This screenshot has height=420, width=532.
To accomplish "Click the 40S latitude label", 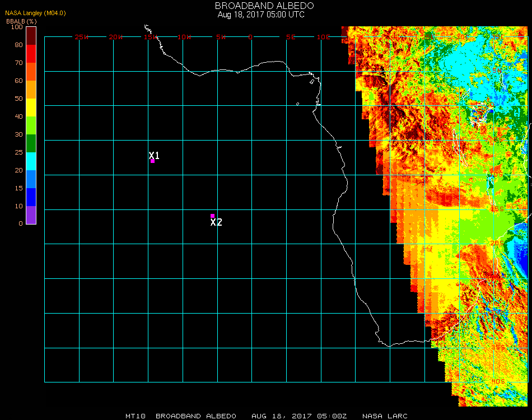I will [x=497, y=381].
